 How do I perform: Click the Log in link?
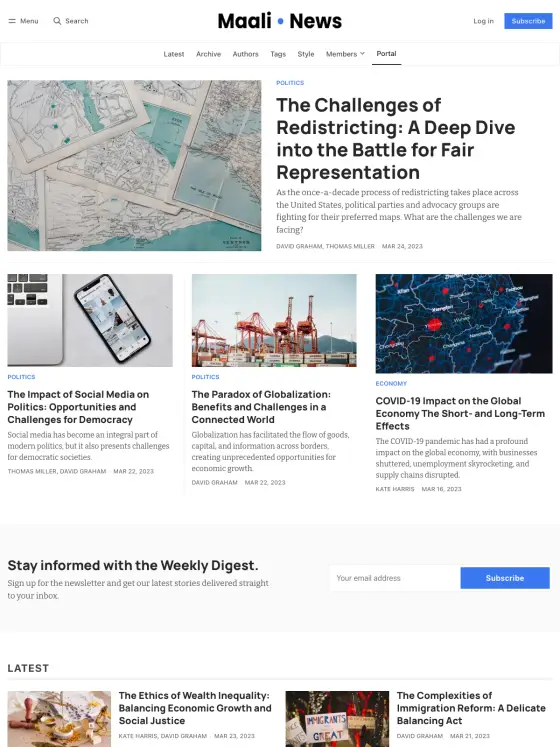pos(483,21)
